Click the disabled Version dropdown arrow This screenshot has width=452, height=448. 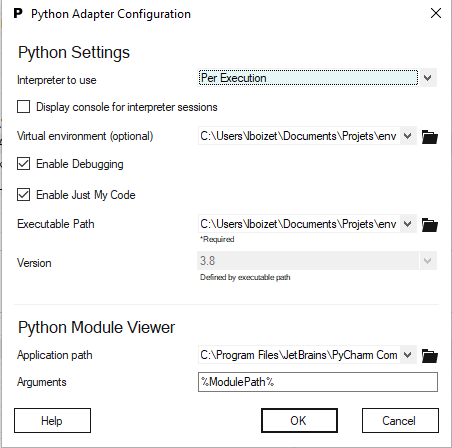point(428,261)
